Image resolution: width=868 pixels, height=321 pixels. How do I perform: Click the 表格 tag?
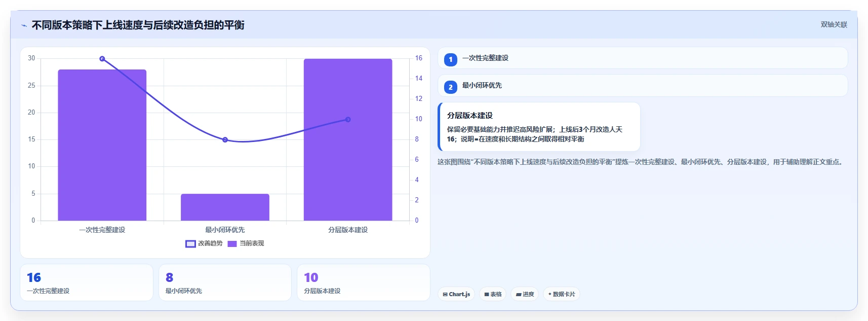point(493,294)
